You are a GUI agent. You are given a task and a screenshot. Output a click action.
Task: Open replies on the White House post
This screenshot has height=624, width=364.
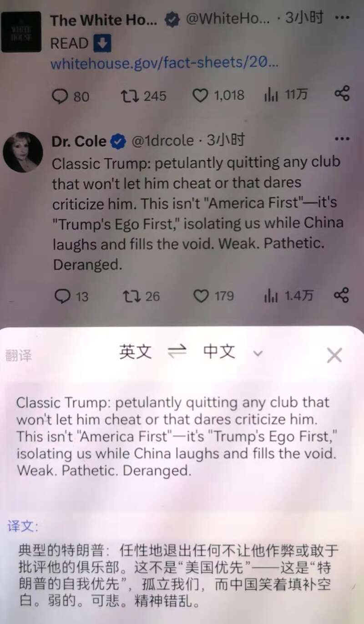pos(71,96)
